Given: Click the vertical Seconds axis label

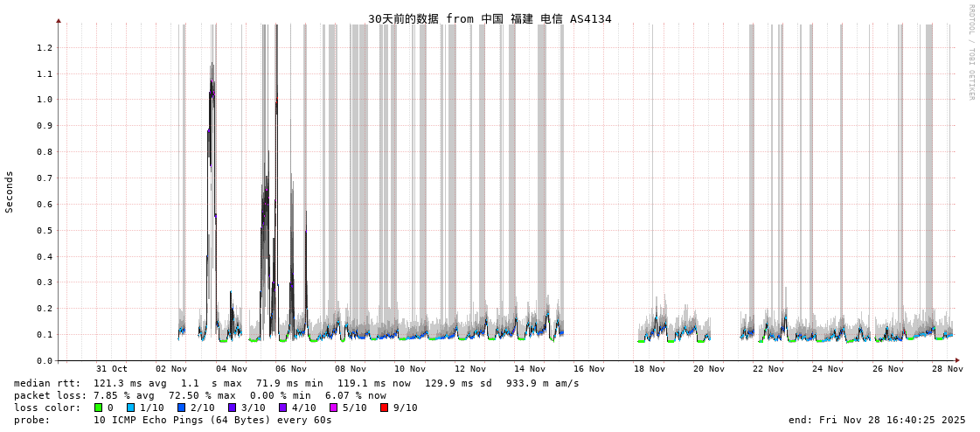Looking at the screenshot, I should 10,192.
